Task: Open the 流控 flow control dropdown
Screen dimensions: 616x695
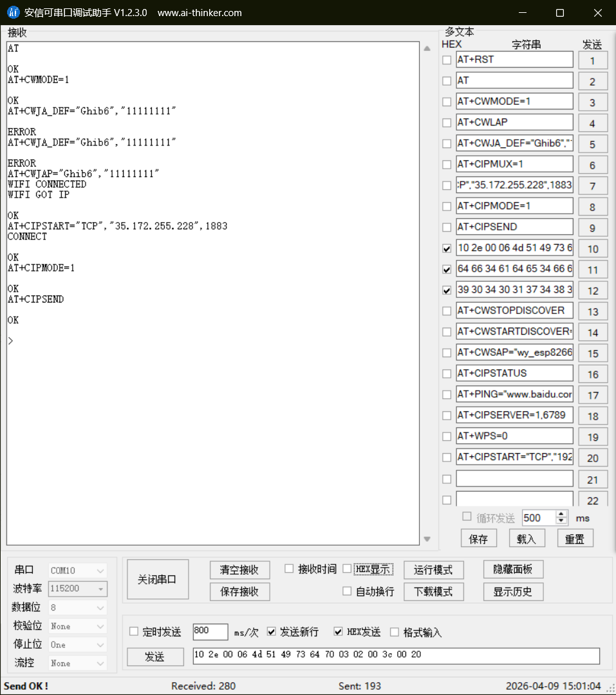Action: [x=78, y=663]
